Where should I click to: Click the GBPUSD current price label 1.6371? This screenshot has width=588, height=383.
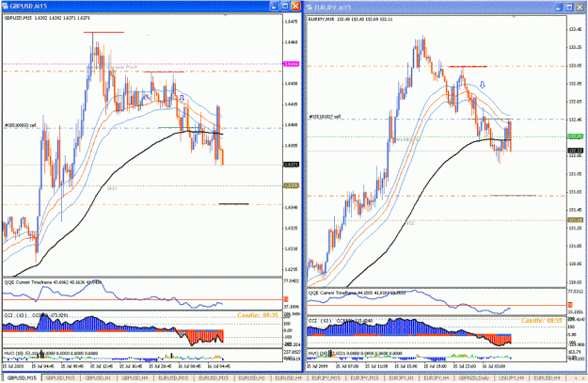tap(292, 165)
